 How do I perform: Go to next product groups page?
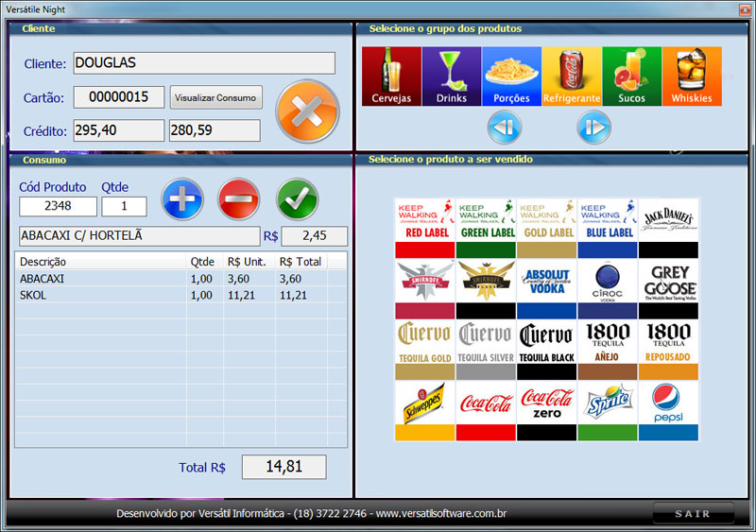[594, 128]
